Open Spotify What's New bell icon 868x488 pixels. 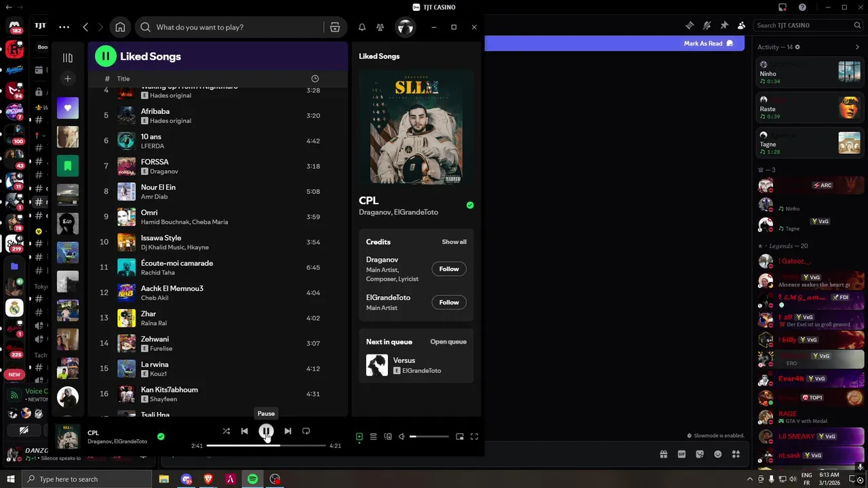(362, 27)
